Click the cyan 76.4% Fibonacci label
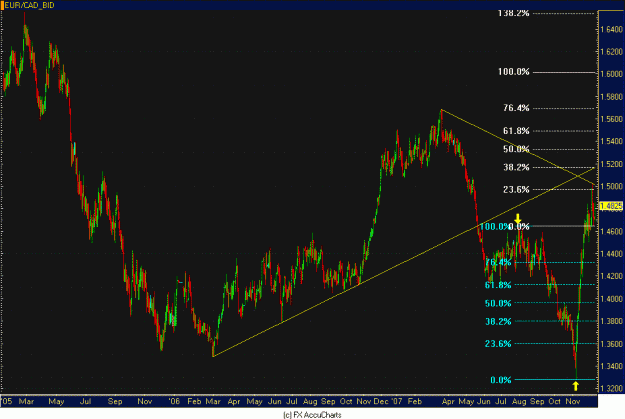The height and width of the screenshot is (419, 625). tap(498, 262)
